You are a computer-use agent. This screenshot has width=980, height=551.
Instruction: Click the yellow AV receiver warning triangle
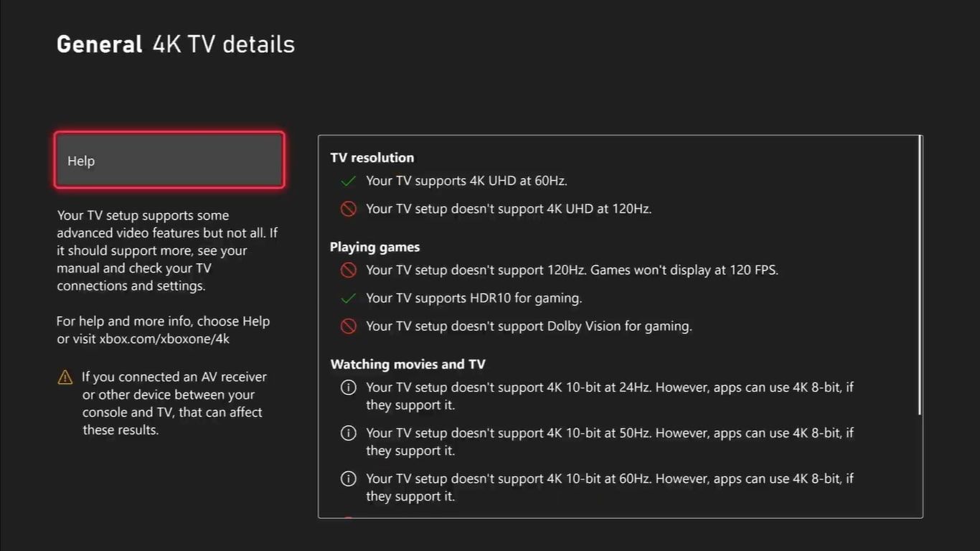coord(65,377)
